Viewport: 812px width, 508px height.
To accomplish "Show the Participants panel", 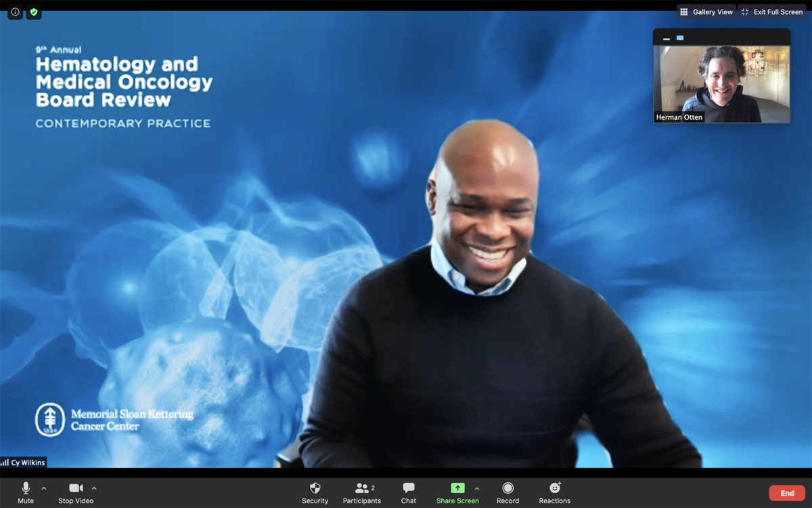I will pos(362,492).
